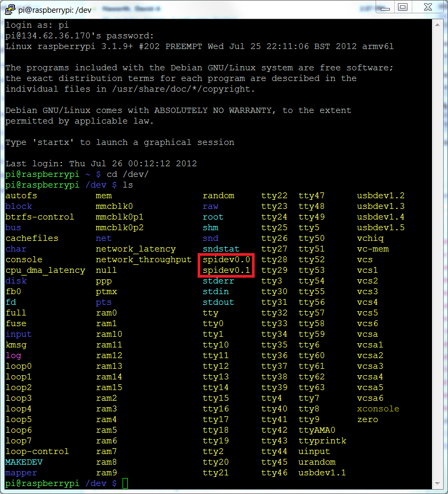The image size is (448, 494).
Task: Click the mmcblk0p1 entry
Action: point(120,217)
